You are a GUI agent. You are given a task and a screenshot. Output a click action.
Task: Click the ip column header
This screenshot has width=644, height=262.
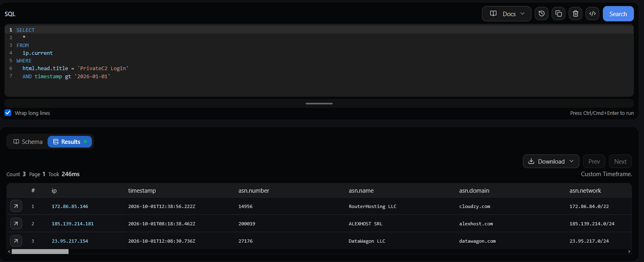[54, 191]
